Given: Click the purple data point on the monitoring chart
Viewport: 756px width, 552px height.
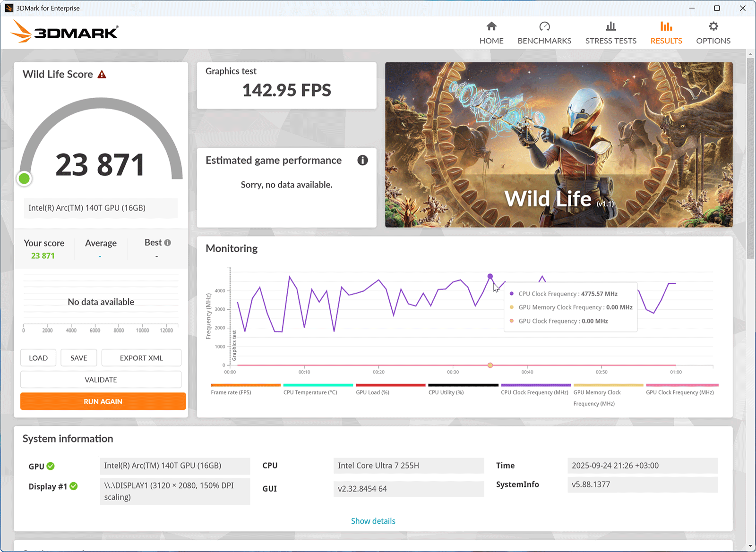Looking at the screenshot, I should [490, 276].
